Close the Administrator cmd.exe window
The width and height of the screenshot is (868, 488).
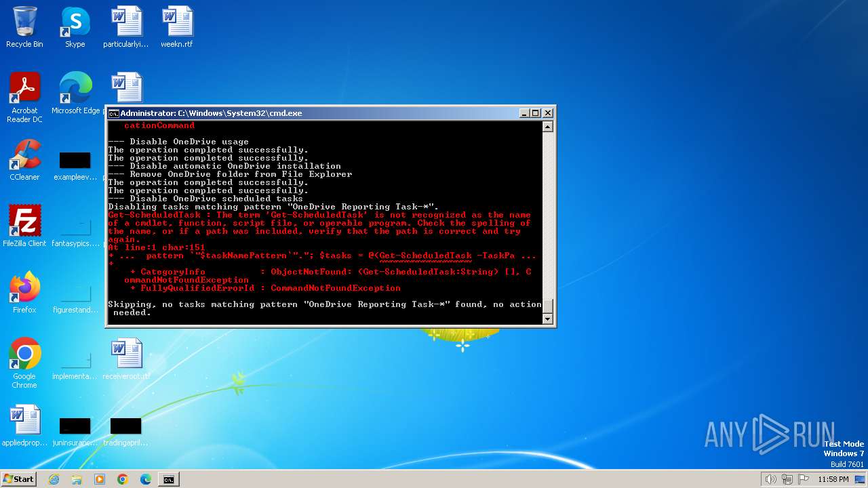tap(548, 113)
